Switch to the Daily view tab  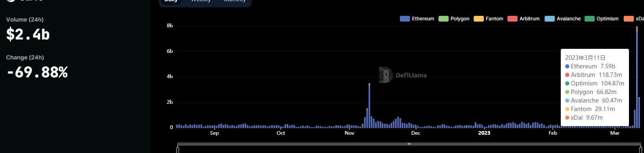pos(171,1)
